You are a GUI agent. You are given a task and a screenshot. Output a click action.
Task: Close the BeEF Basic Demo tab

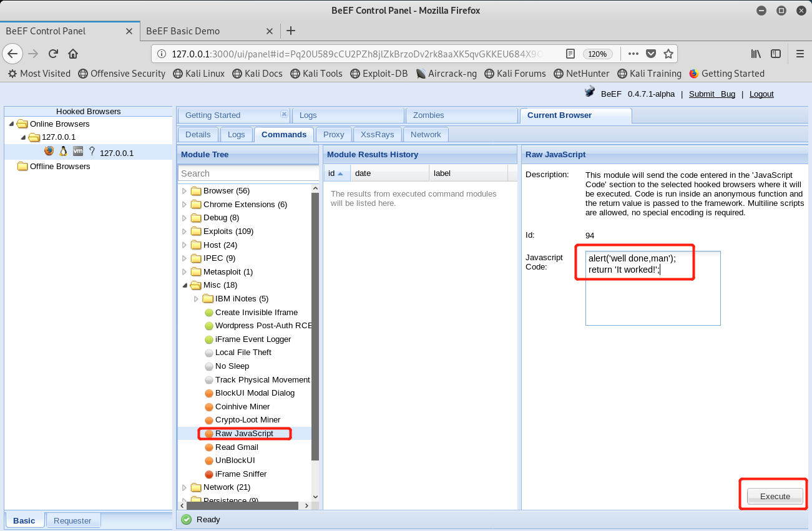click(270, 31)
